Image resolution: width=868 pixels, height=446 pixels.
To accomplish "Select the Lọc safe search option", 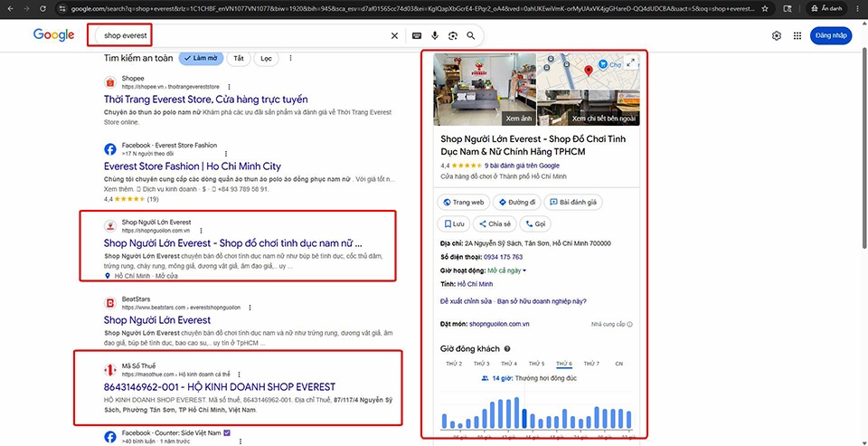I will (x=266, y=58).
